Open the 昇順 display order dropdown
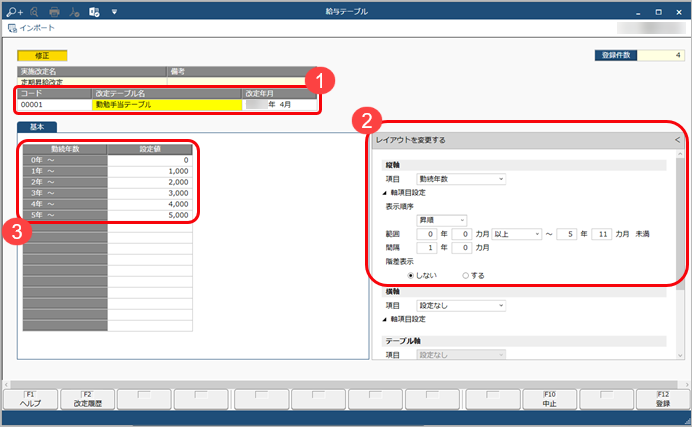The height and width of the screenshot is (427, 692). 442,219
